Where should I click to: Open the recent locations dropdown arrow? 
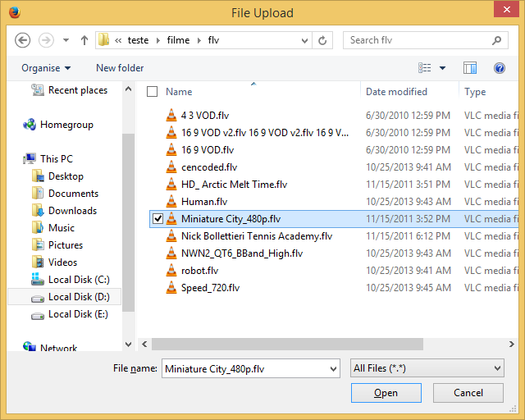(x=66, y=40)
